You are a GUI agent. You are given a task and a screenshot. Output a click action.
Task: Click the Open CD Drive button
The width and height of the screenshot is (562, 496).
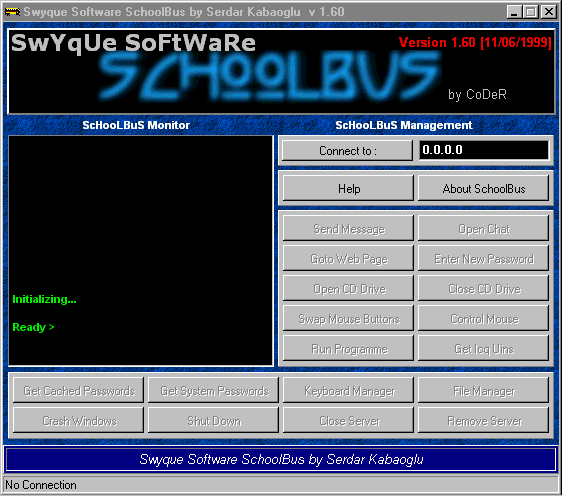click(x=348, y=288)
